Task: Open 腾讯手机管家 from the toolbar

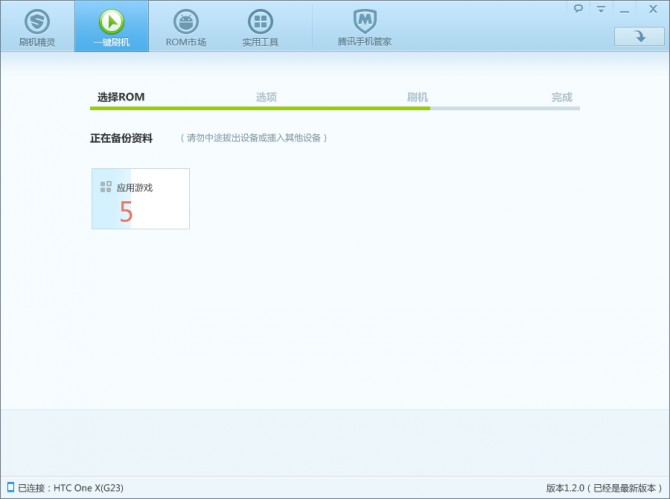Action: click(x=364, y=26)
